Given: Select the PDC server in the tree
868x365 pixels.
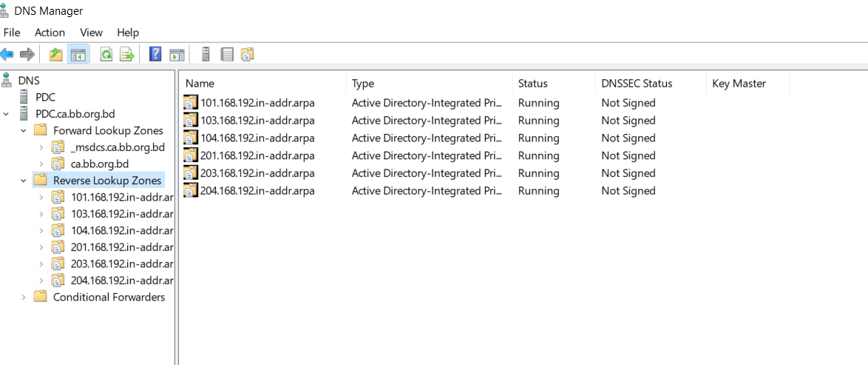Looking at the screenshot, I should coord(45,97).
